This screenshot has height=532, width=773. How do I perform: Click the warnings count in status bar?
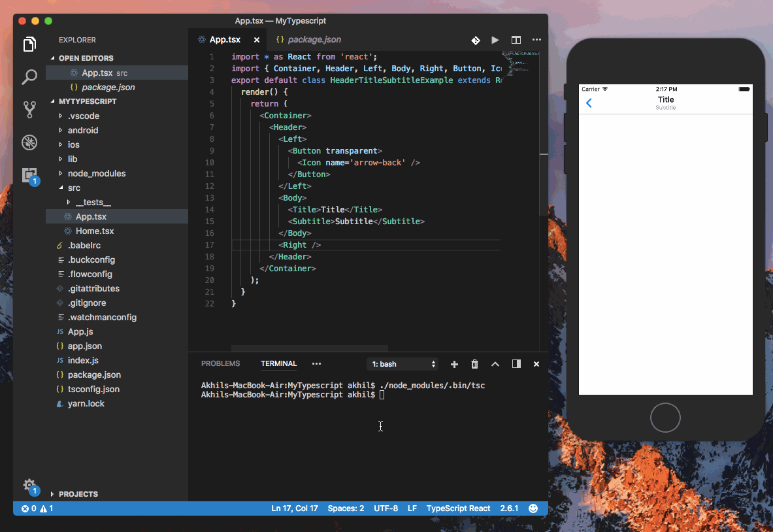[x=46, y=508]
